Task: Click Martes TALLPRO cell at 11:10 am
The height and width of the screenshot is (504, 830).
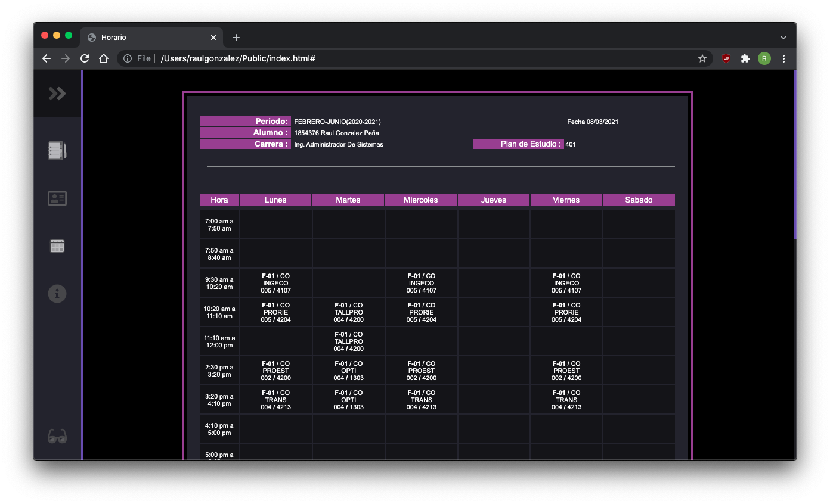Action: coord(348,341)
